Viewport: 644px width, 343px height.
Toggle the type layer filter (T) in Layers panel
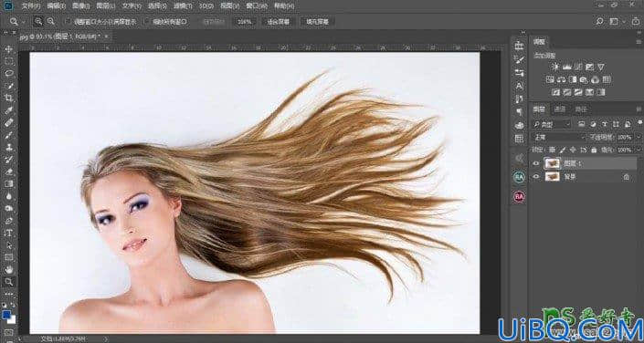coord(605,124)
